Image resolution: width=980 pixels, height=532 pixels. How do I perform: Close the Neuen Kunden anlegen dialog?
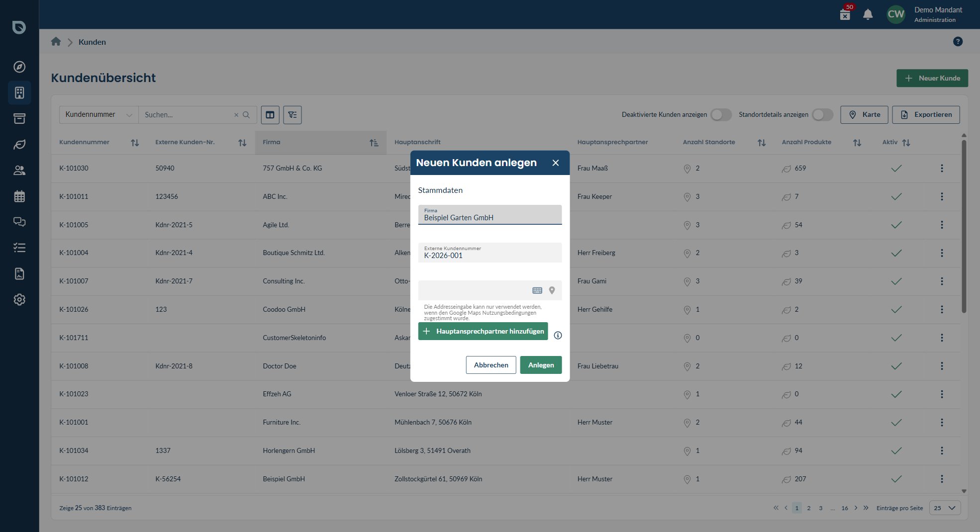556,163
